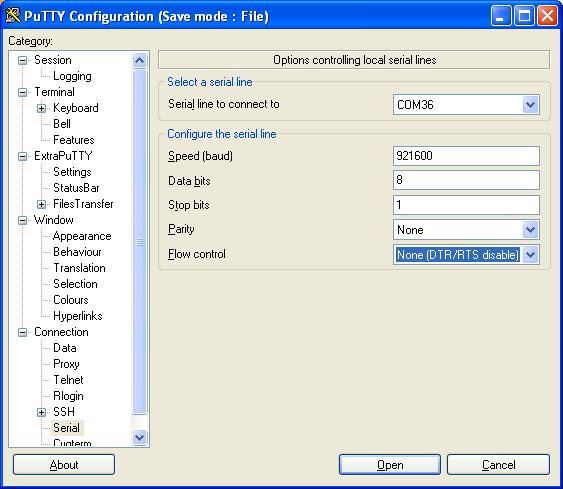Image resolution: width=563 pixels, height=489 pixels.
Task: Focus the Data bits field
Action: (x=466, y=180)
